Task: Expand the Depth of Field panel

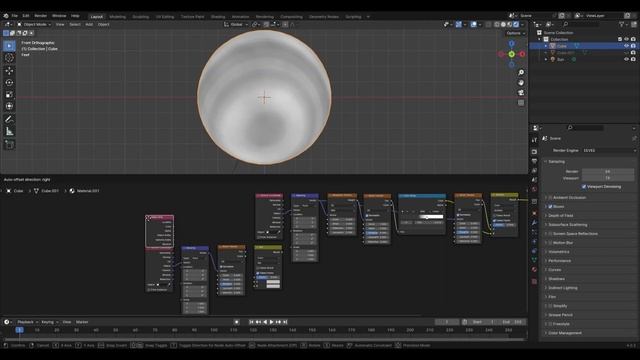Action: point(560,216)
